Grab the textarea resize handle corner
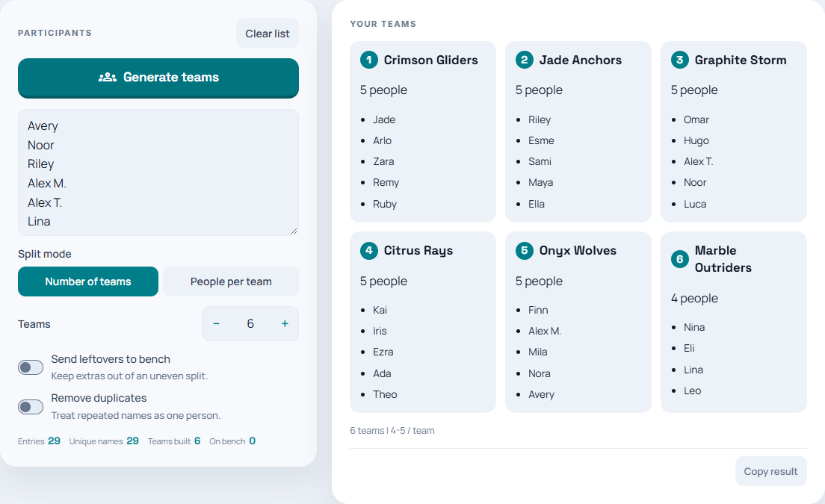Viewport: 825px width, 504px height. click(294, 231)
